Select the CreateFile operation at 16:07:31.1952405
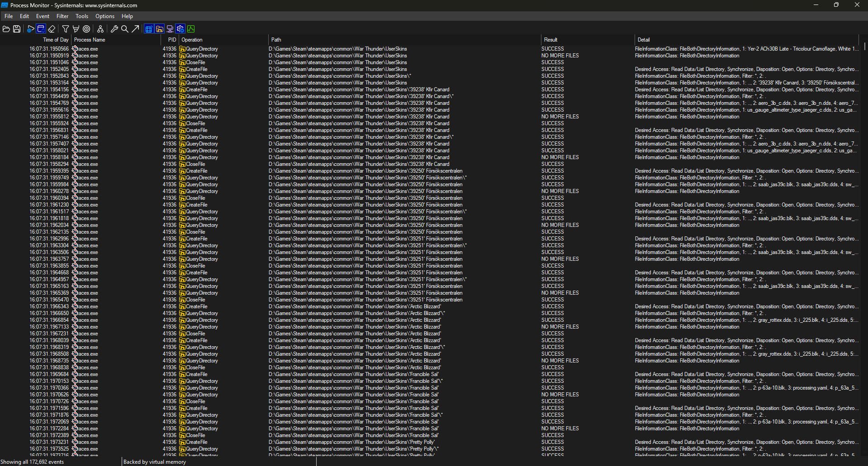Screen dimensions: 868x466 pos(196,69)
